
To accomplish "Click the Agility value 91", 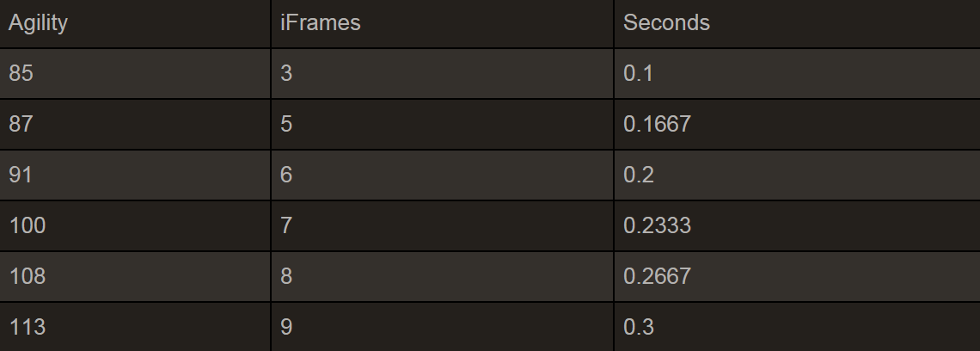I will point(21,175).
